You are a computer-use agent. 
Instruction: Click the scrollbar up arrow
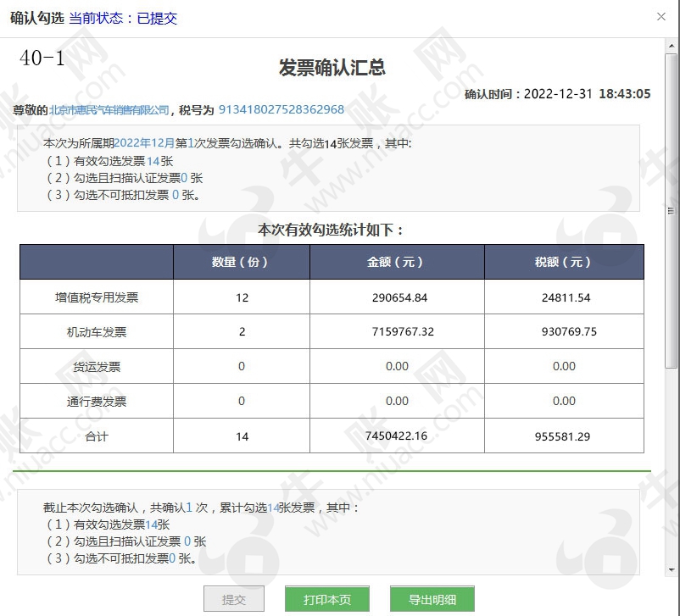coord(672,45)
